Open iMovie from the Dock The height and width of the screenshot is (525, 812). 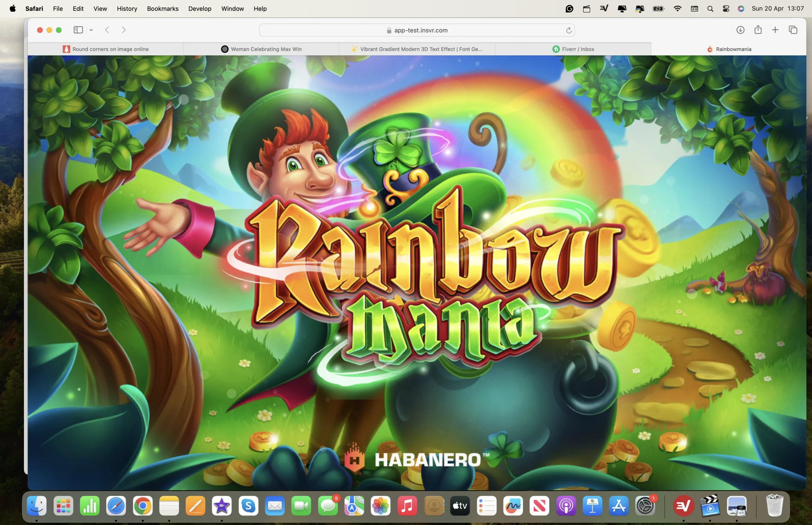tap(222, 506)
